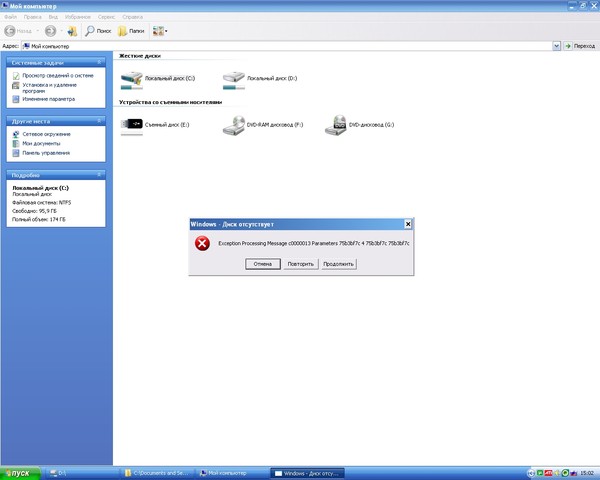Open Local Disk (C:) drive icon
The height and width of the screenshot is (480, 600).
[x=131, y=78]
